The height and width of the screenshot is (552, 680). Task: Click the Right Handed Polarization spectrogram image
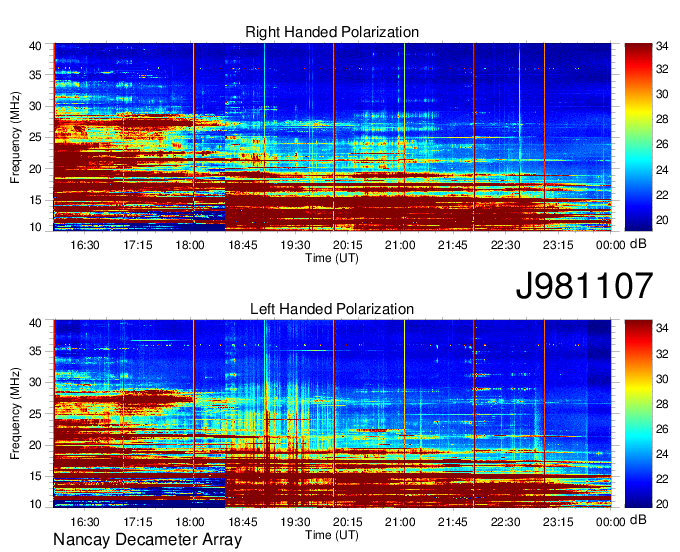click(332, 137)
